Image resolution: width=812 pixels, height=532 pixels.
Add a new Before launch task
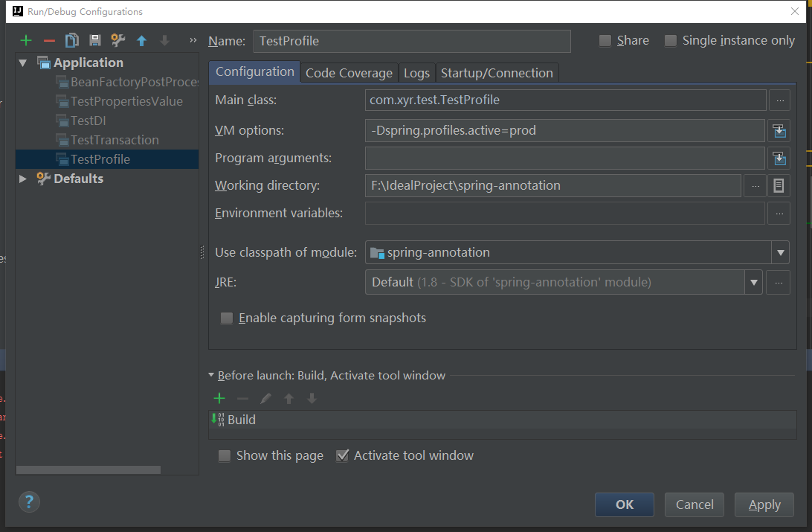pos(219,399)
